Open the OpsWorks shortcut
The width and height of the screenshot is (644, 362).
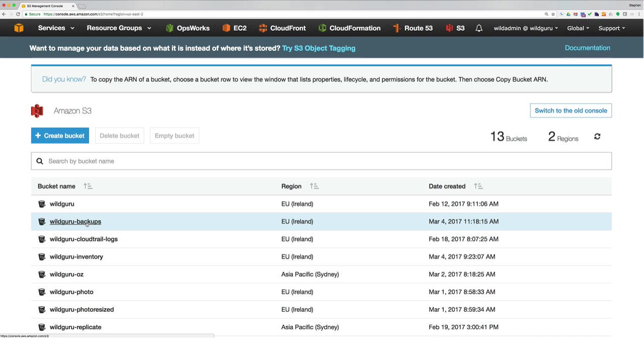pyautogui.click(x=187, y=28)
